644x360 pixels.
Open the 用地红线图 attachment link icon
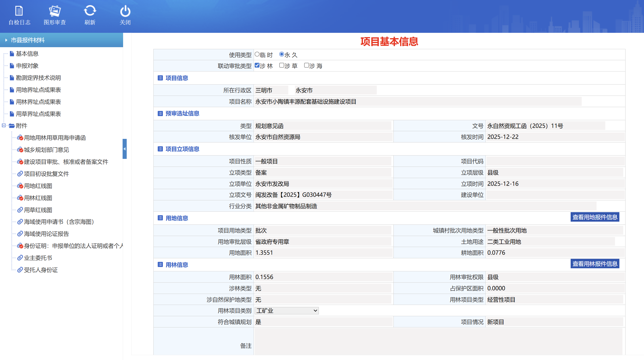[x=20, y=186]
